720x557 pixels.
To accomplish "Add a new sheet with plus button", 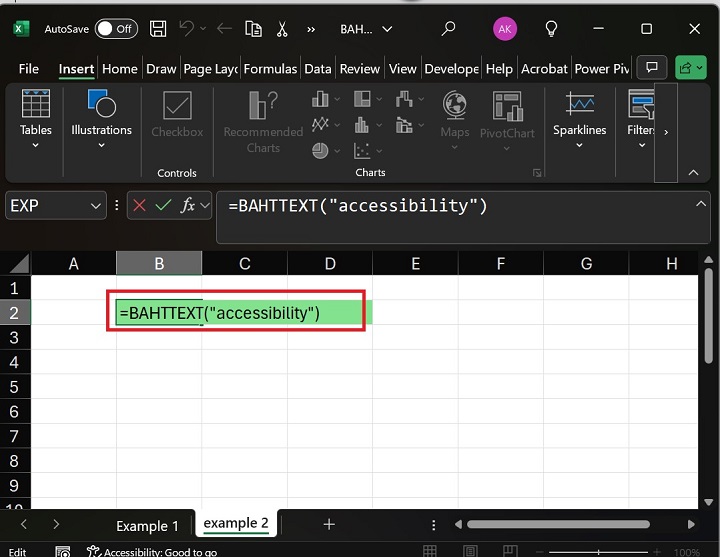I will pos(329,524).
